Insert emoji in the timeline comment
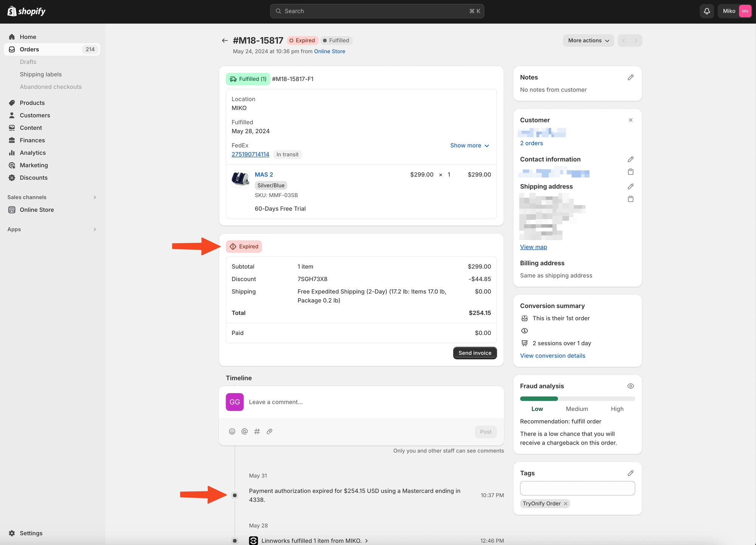This screenshot has width=756, height=545. (x=232, y=431)
